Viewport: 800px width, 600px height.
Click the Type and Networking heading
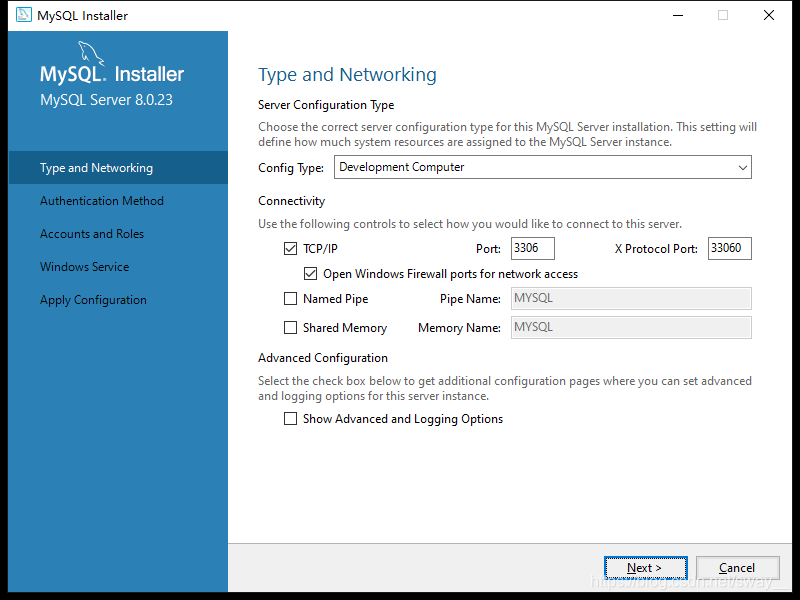(347, 74)
